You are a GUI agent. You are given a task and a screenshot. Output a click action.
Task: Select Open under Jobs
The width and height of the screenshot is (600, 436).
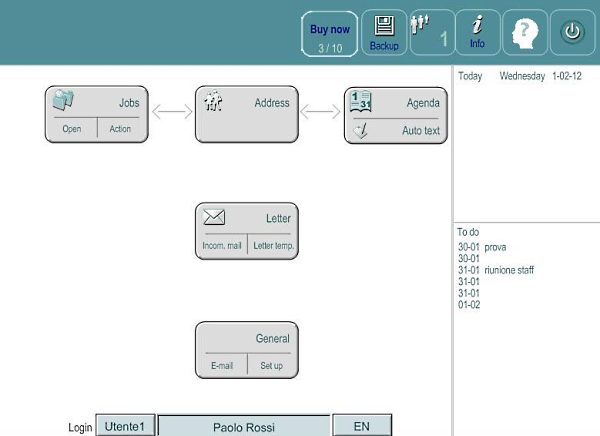(71, 130)
